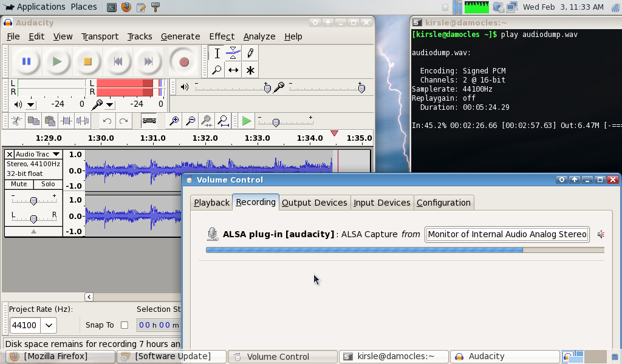
Task: Toggle Mute on the audio track
Action: [x=19, y=184]
